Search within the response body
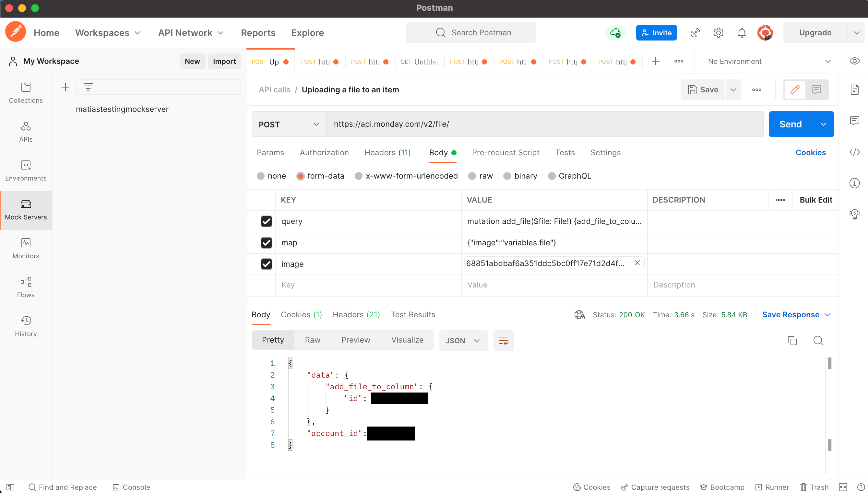Screen dimensions: 868x493 pos(818,340)
